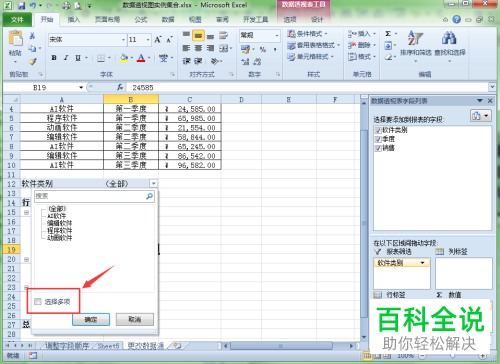Uncheck the 季度 field checkbox
Screen dimensions: 500x364
(378, 139)
